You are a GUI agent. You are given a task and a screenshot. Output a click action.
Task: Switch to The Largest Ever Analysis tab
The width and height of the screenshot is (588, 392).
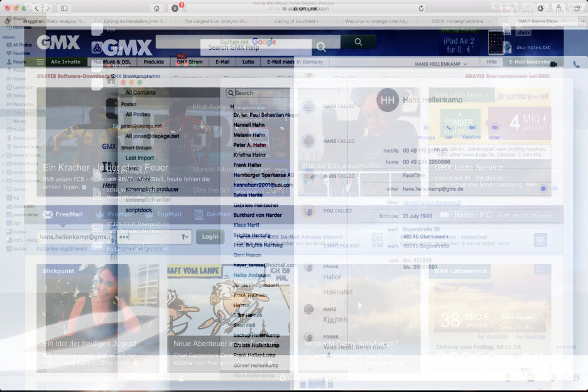pyautogui.click(x=215, y=21)
